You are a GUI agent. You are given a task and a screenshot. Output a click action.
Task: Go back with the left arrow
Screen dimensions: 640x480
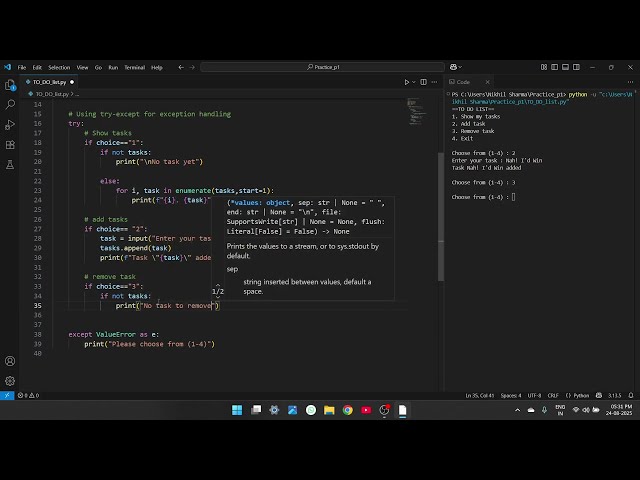(181, 67)
